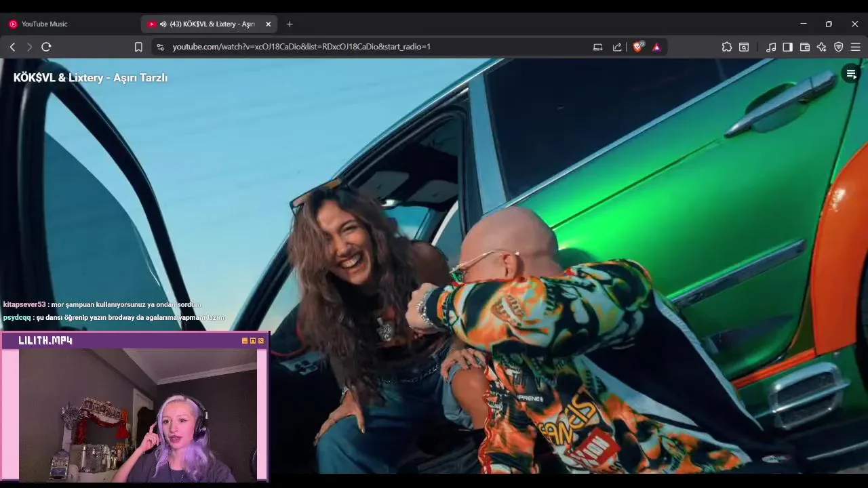Restore down the browser window
The width and height of the screenshot is (868, 488).
pyautogui.click(x=829, y=24)
